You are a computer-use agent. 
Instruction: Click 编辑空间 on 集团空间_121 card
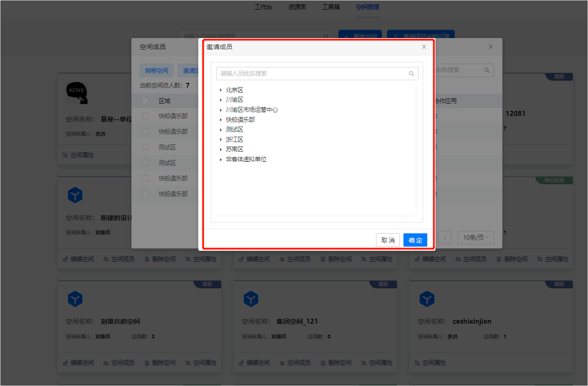[254, 363]
